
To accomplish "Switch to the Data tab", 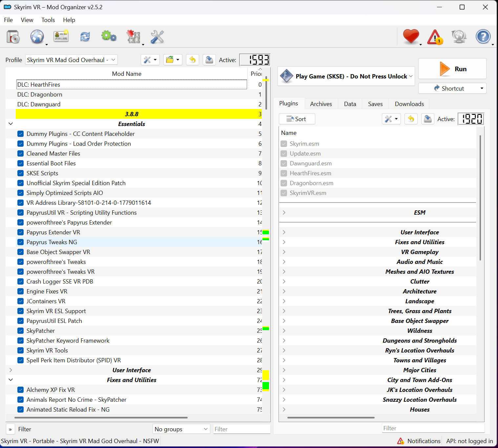I will click(x=350, y=104).
